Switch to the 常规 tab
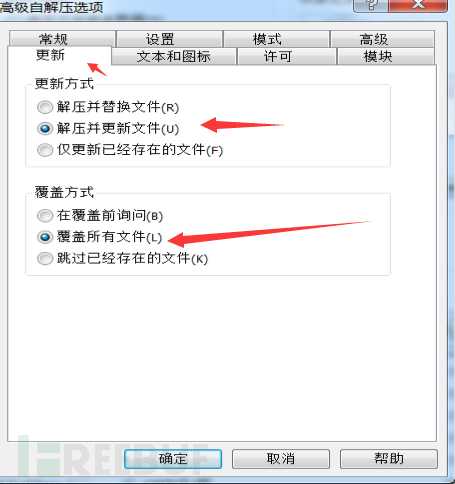This screenshot has width=455, height=484. (x=62, y=39)
